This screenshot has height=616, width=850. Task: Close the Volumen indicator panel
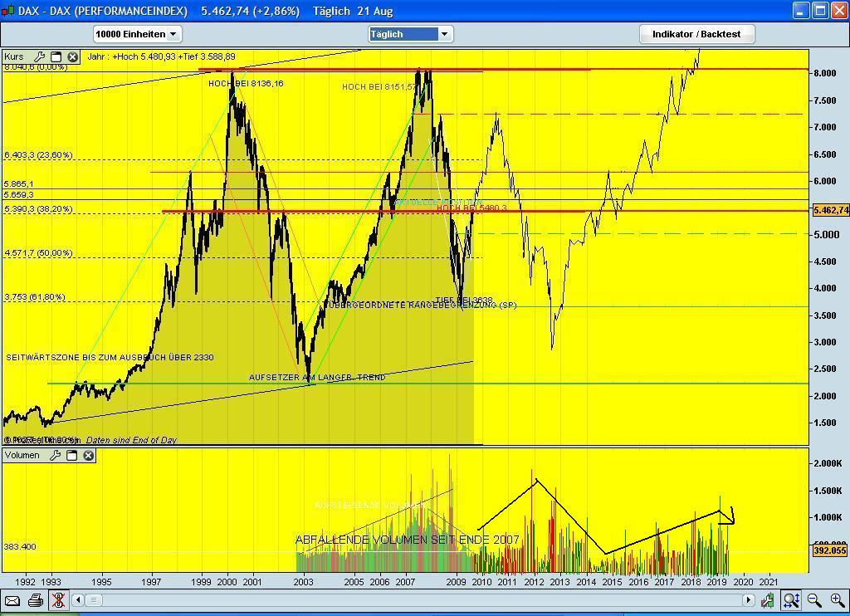point(89,455)
